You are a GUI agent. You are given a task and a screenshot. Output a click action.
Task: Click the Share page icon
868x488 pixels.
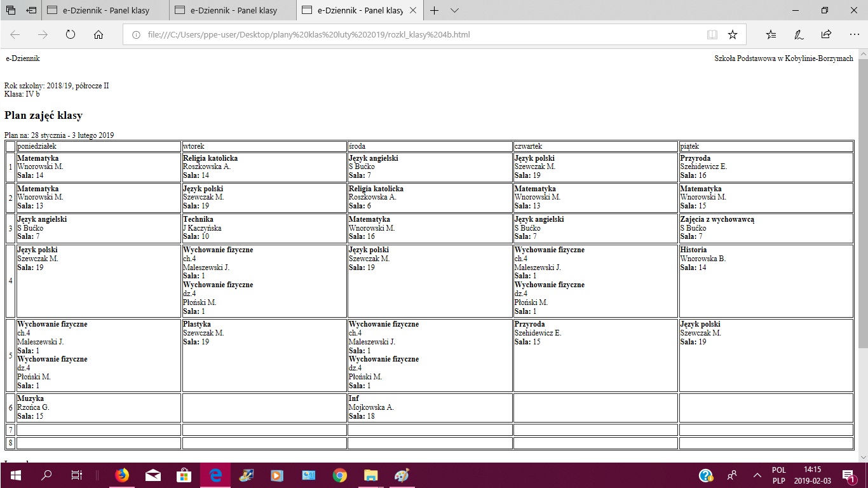tap(826, 35)
